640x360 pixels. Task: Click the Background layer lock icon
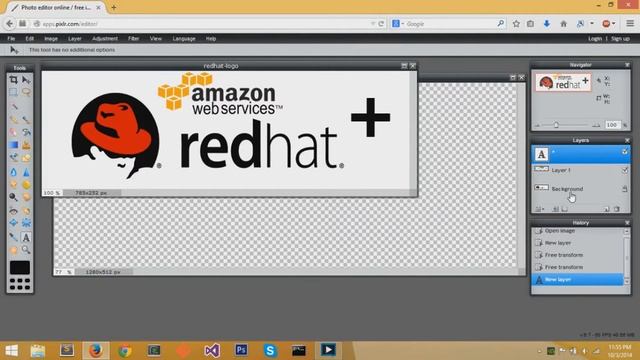pyautogui.click(x=624, y=189)
